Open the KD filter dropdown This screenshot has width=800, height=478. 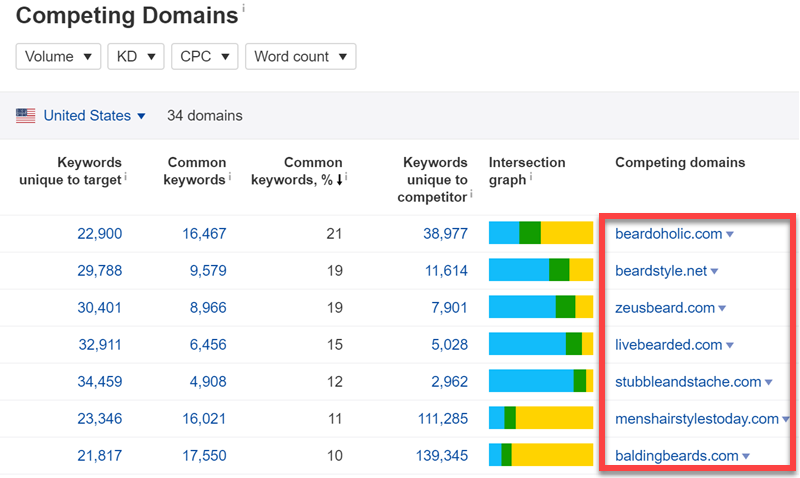click(136, 57)
